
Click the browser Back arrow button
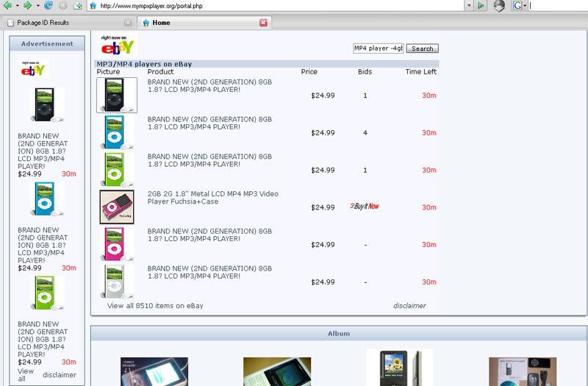point(7,6)
